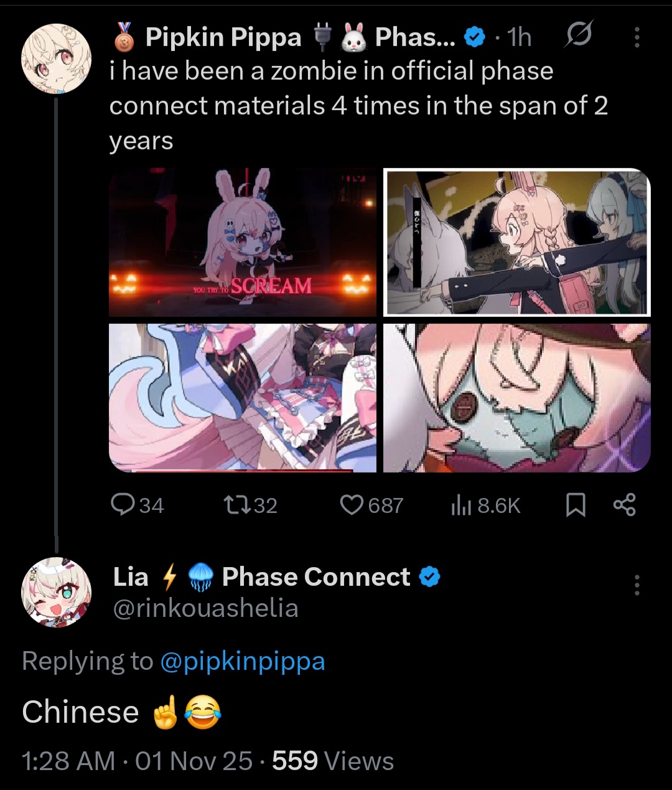
Task: Like Pipkin Pippa's tweet
Action: (371, 505)
